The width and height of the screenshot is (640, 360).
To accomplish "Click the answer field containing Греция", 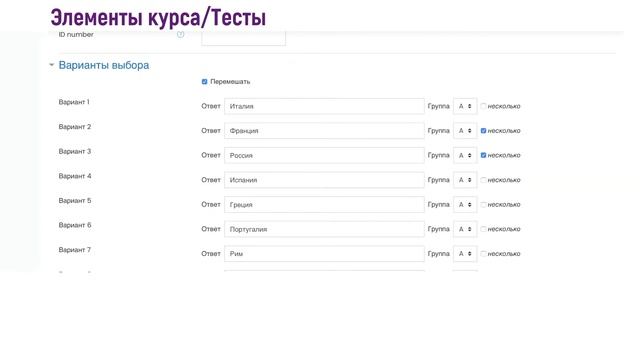I will point(324,204).
